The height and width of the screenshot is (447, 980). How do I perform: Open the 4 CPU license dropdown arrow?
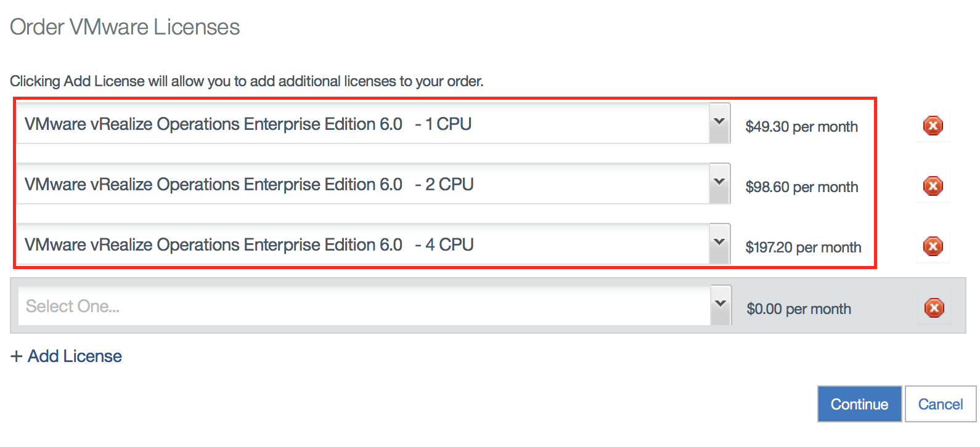click(719, 243)
